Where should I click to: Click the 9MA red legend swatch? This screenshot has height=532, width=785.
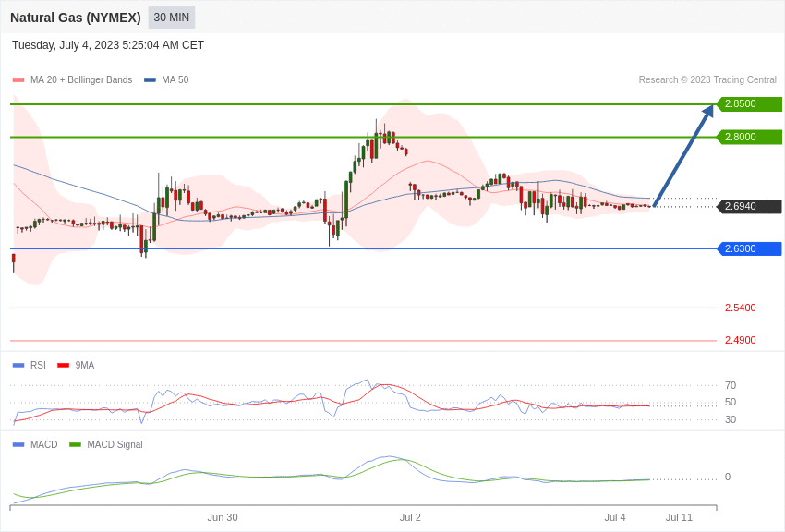click(63, 366)
